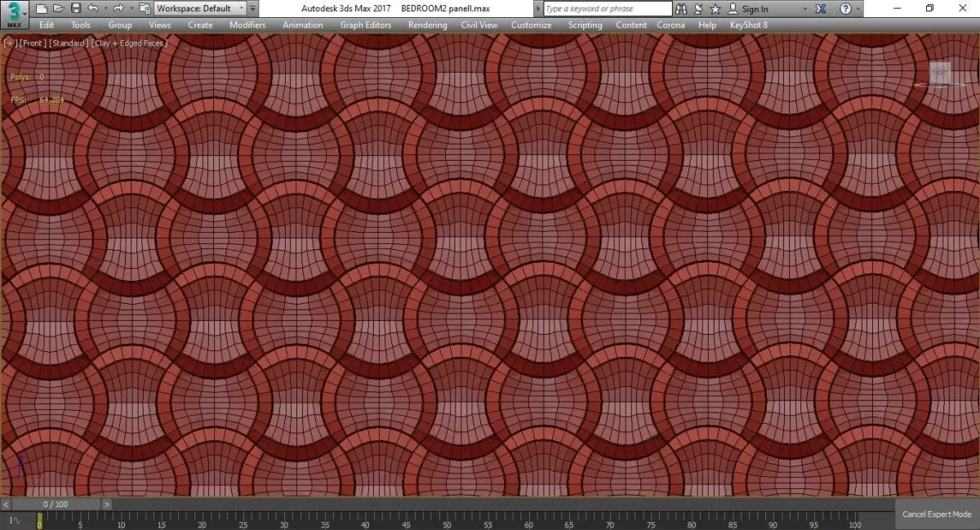Open the Create menu
The width and height of the screenshot is (980, 530).
(x=200, y=24)
